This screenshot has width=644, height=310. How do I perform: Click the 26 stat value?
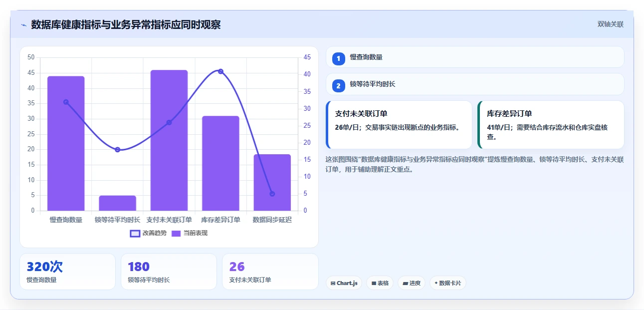coord(237,267)
